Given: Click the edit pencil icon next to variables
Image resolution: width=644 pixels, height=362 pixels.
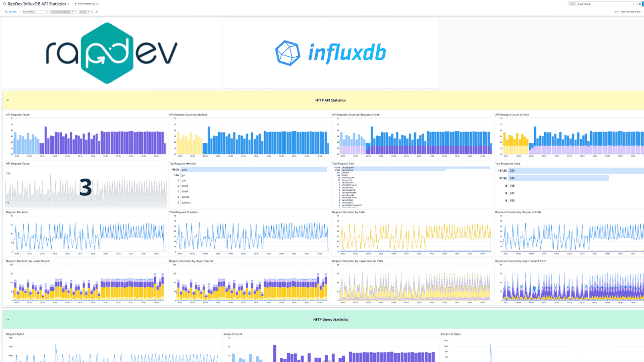Looking at the screenshot, I should click(x=97, y=12).
